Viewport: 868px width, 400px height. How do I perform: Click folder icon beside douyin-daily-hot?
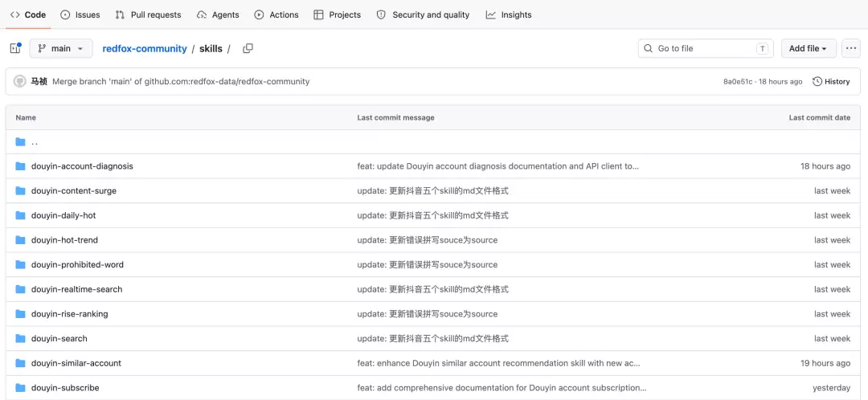[x=20, y=215]
